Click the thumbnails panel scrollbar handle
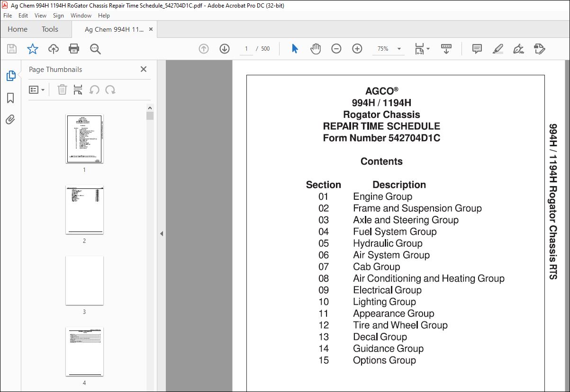Screen dimensions: 570x392 click(x=150, y=116)
